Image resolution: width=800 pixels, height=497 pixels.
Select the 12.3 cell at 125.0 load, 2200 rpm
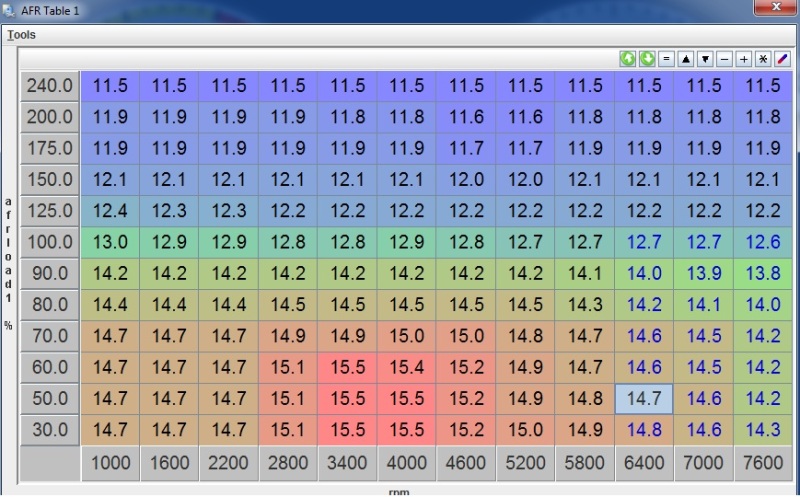pyautogui.click(x=229, y=211)
